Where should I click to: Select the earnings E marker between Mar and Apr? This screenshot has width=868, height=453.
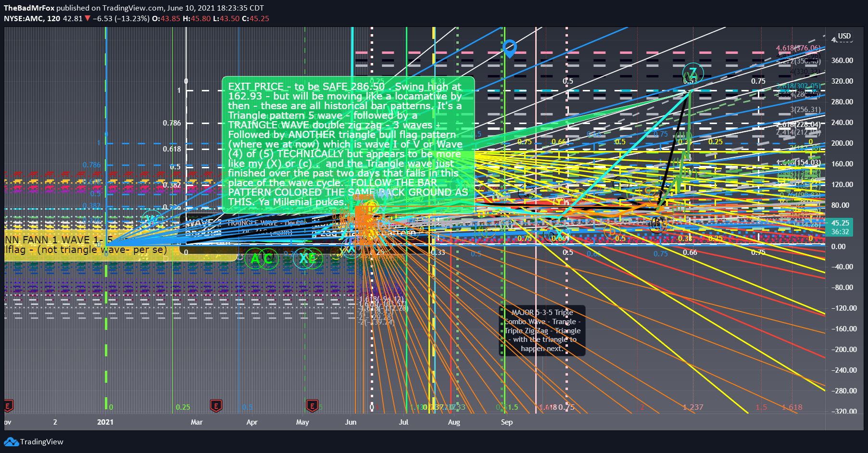[216, 406]
